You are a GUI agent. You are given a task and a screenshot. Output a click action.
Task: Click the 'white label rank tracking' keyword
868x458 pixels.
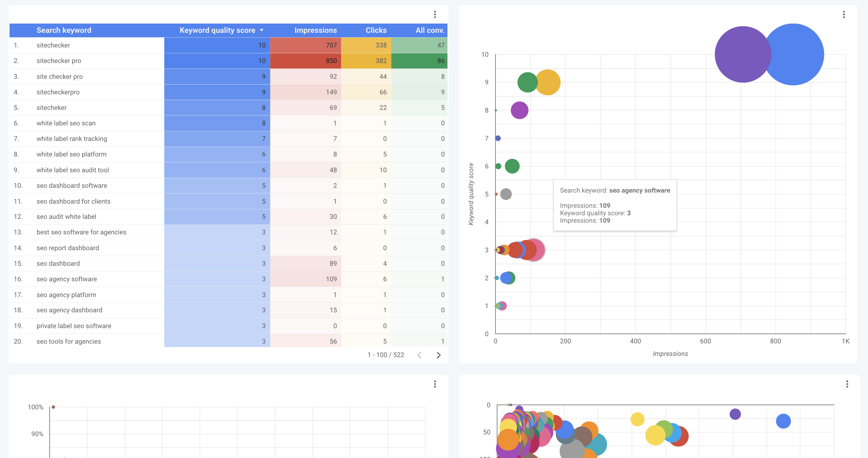click(x=72, y=139)
